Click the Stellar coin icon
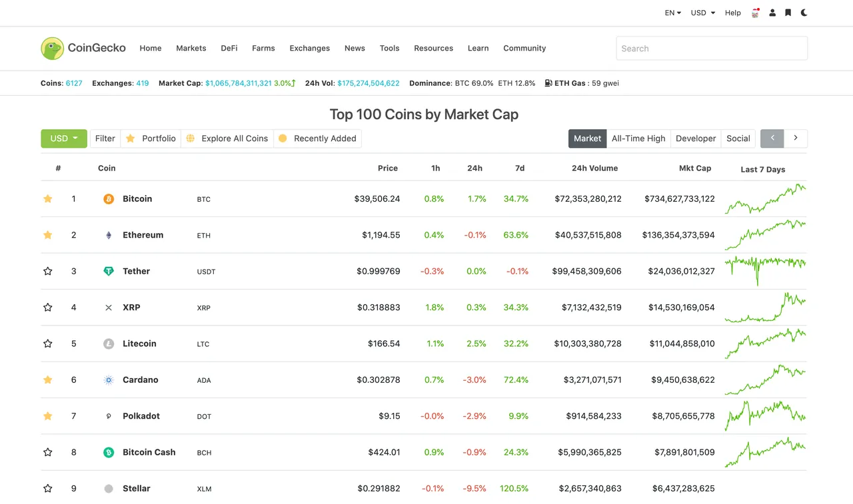853x504 pixels. point(109,489)
